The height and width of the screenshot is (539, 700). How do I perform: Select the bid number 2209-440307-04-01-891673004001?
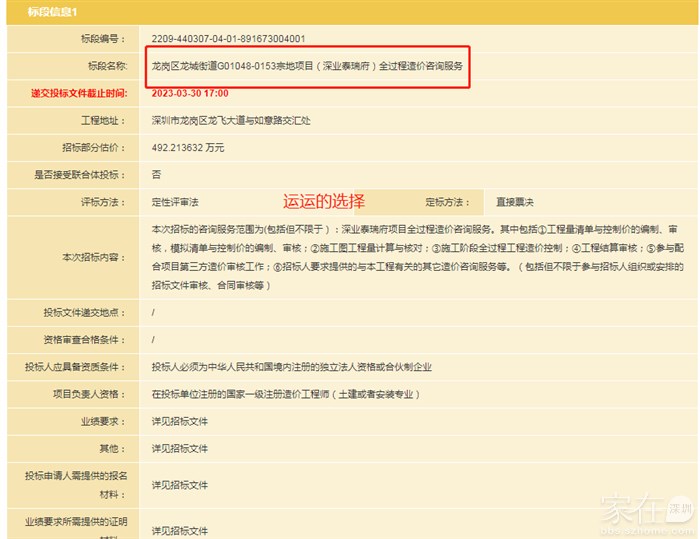(x=228, y=39)
